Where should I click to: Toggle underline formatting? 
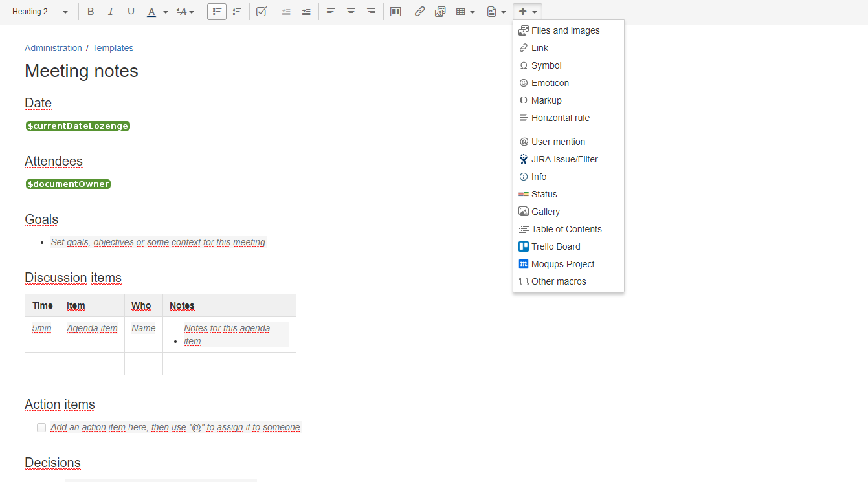tap(131, 12)
